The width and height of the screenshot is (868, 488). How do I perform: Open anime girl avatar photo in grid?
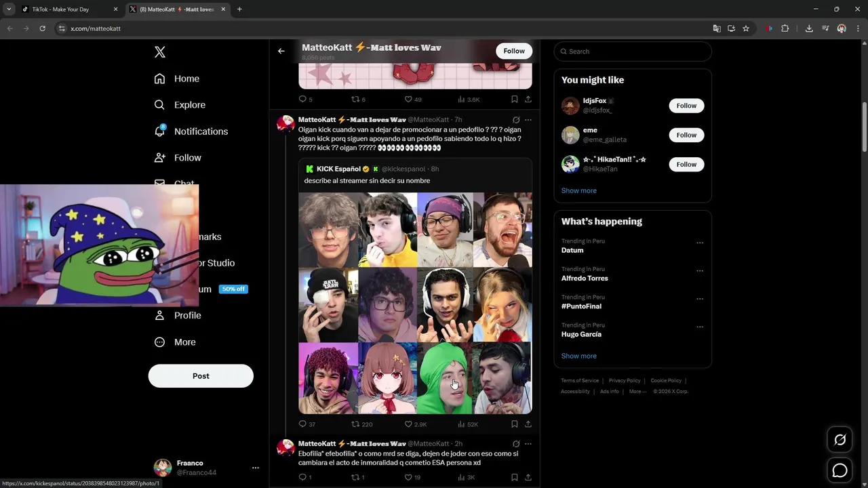(x=387, y=378)
